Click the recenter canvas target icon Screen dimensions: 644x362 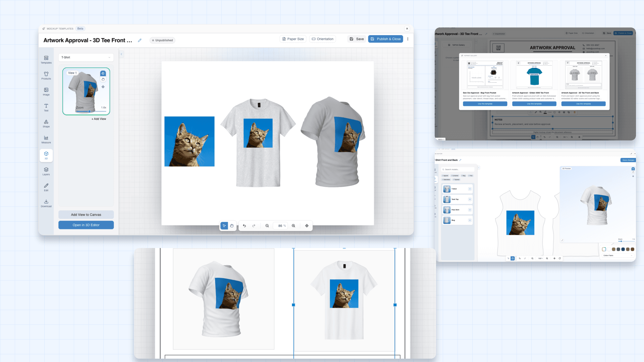coord(307,226)
